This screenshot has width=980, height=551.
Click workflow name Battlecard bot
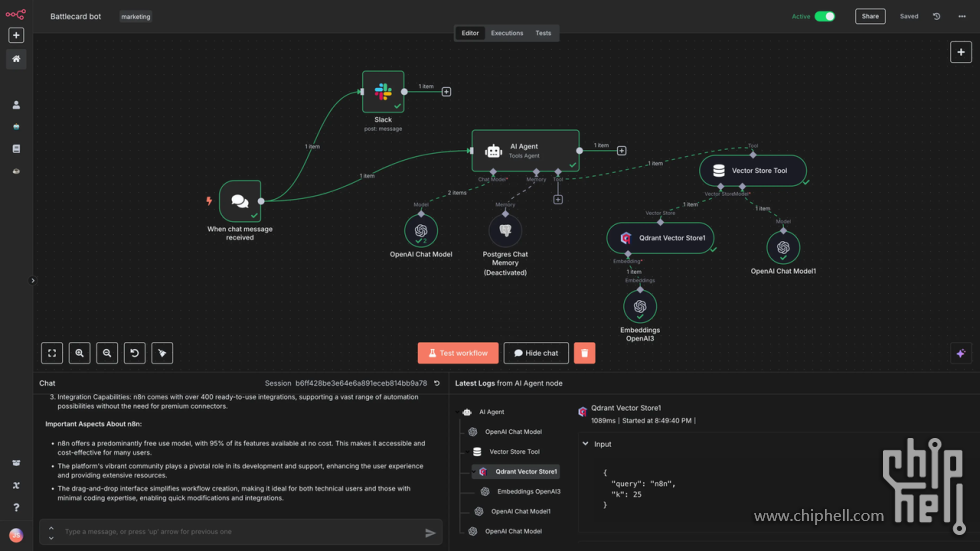[76, 16]
